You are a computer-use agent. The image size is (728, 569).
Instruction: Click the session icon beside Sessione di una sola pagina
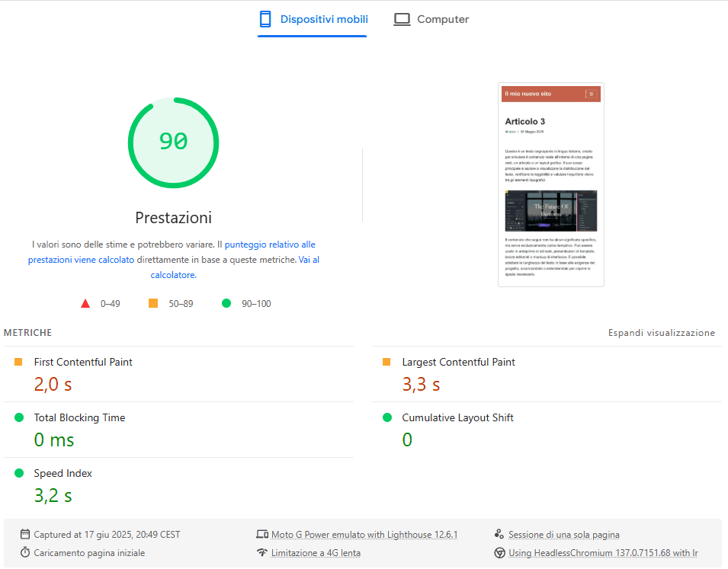[499, 534]
